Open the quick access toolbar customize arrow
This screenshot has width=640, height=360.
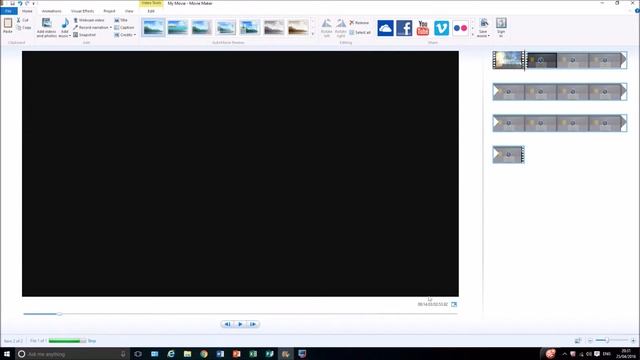click(x=33, y=4)
